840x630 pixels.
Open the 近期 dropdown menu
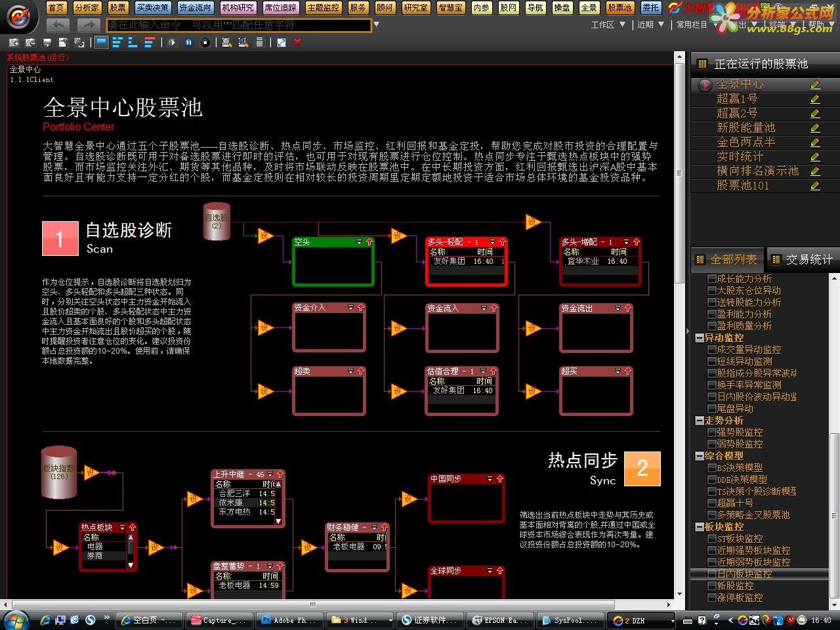click(650, 25)
